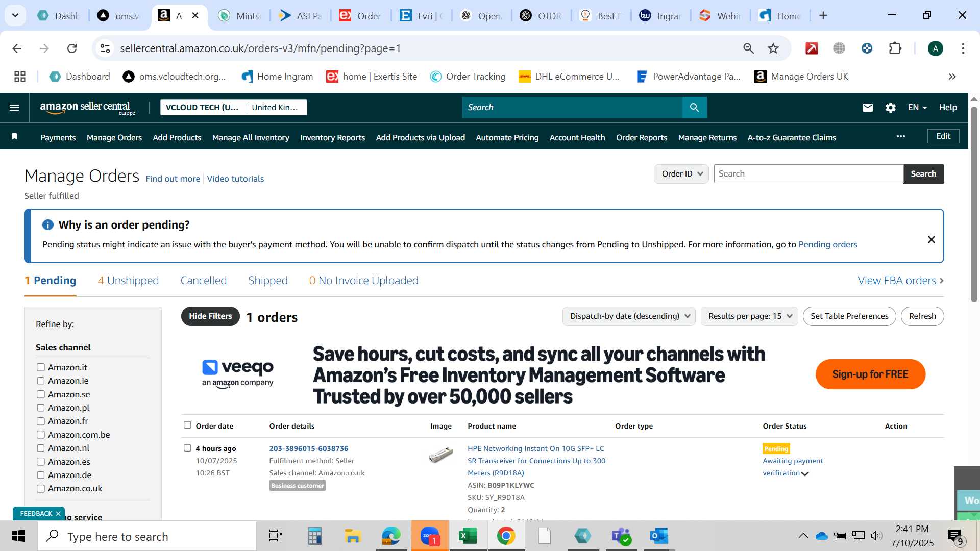Open Dispatch-by date sort dropdown

click(x=629, y=316)
